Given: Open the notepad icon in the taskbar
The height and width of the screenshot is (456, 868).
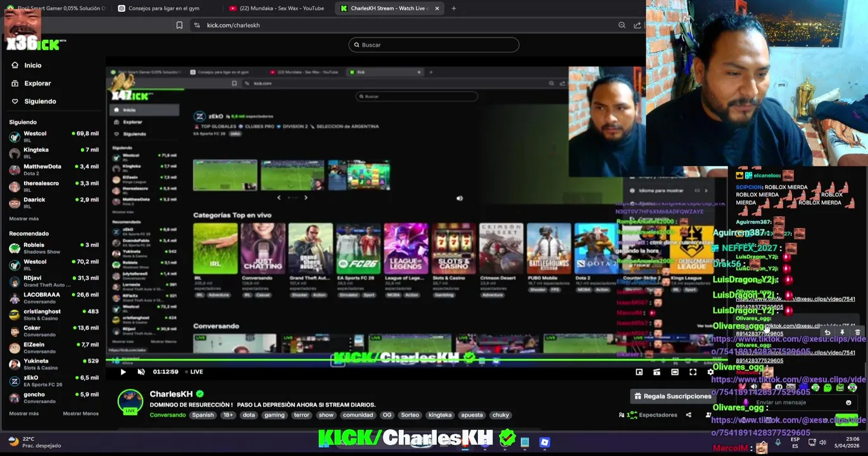Looking at the screenshot, I should [525, 442].
